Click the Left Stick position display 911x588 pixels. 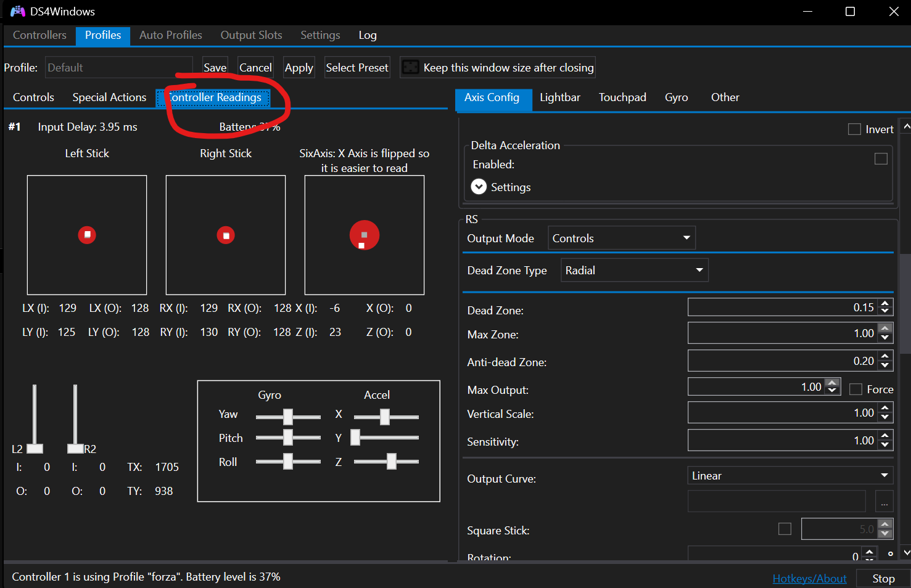(x=87, y=235)
